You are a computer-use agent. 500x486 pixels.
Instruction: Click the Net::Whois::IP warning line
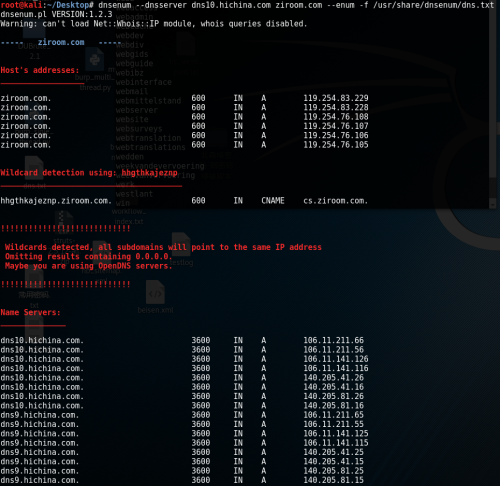[154, 24]
